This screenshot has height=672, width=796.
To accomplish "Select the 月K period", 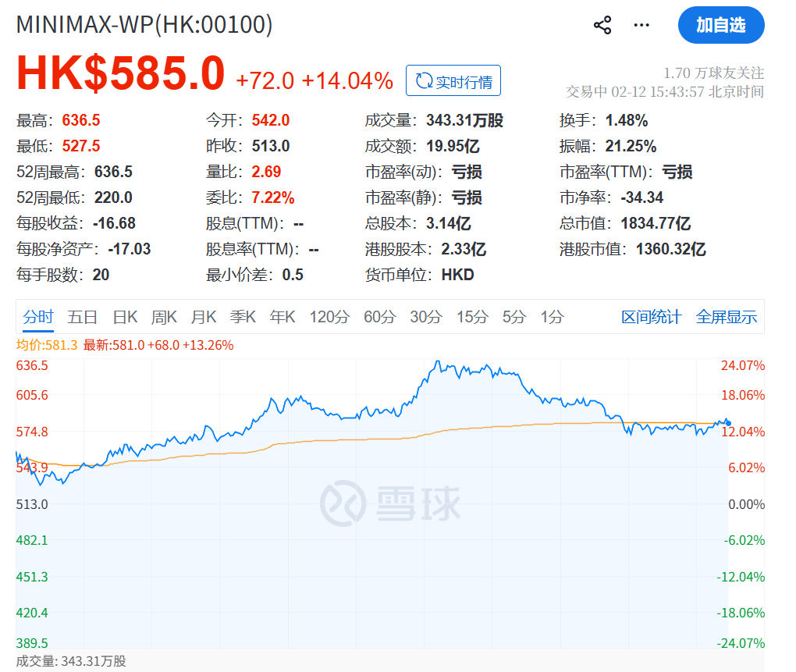I will [204, 317].
